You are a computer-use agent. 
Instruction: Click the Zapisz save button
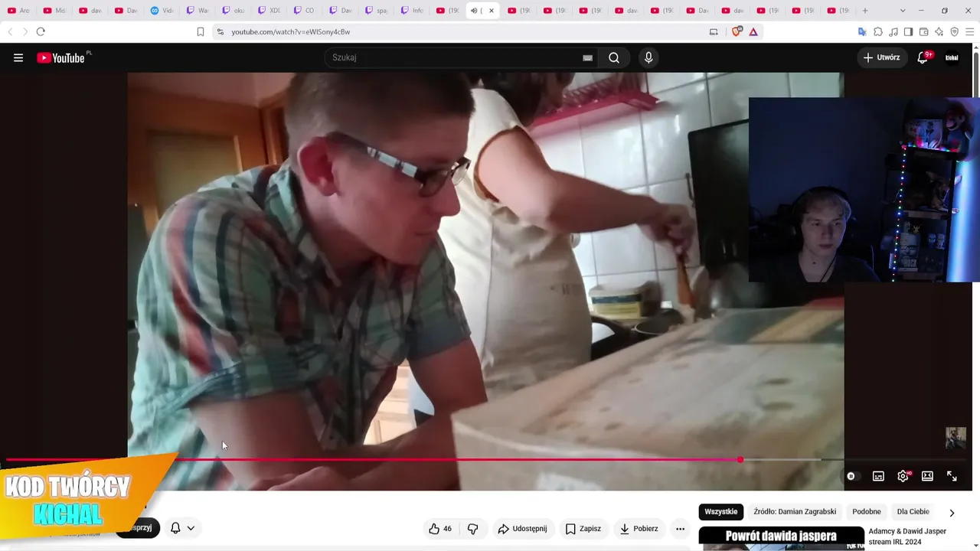[x=583, y=529]
